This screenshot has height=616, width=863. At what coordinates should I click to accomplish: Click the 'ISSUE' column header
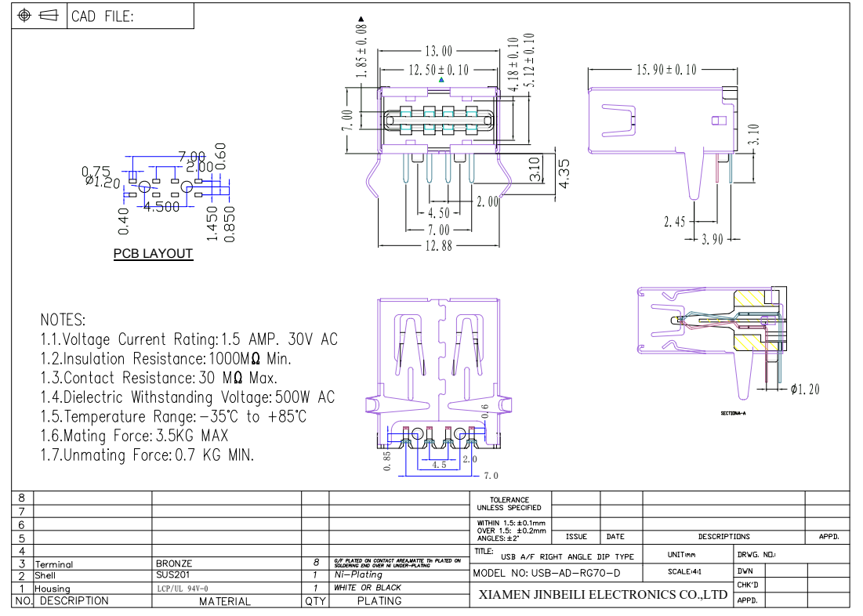(576, 537)
